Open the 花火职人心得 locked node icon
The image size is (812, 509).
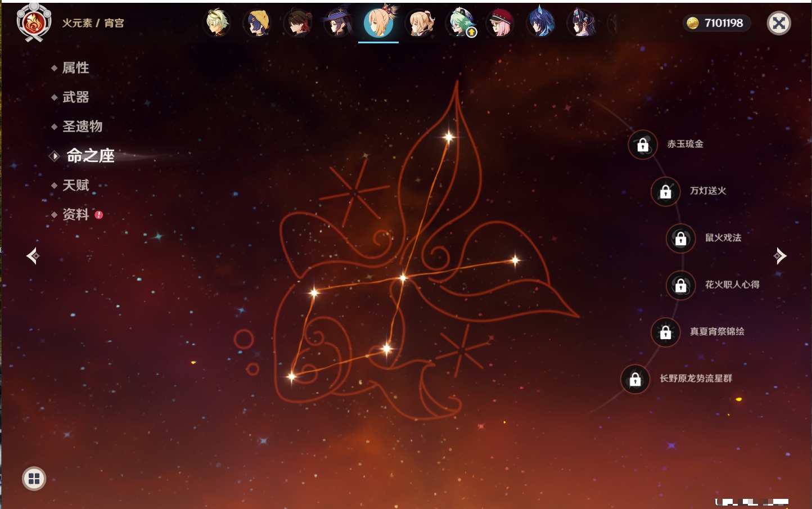click(680, 285)
